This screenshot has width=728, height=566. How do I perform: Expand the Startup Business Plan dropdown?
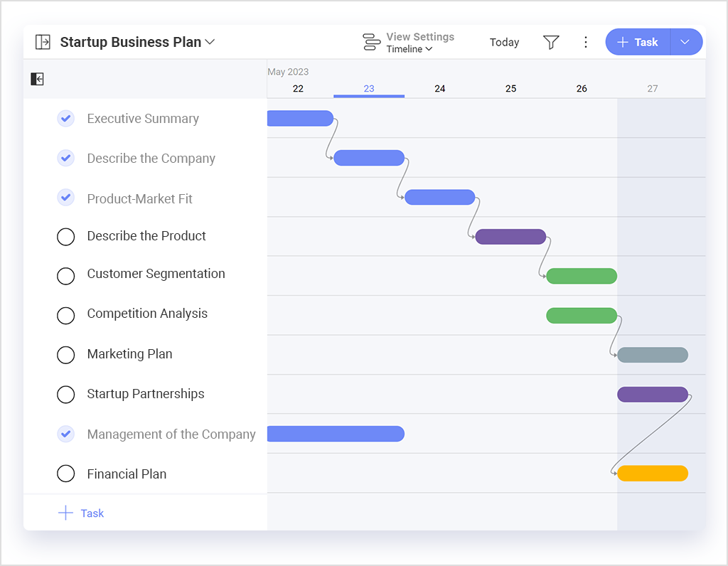(210, 43)
